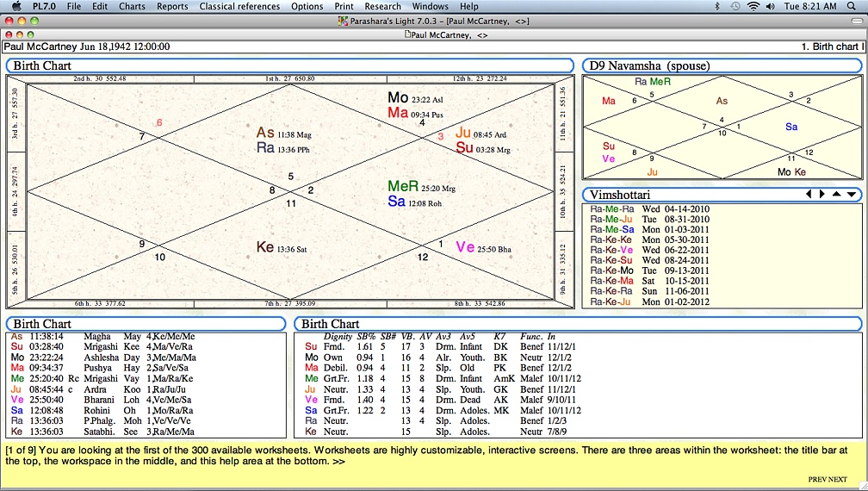Open the Classical references menu
Image resolution: width=868 pixels, height=491 pixels.
[239, 6]
